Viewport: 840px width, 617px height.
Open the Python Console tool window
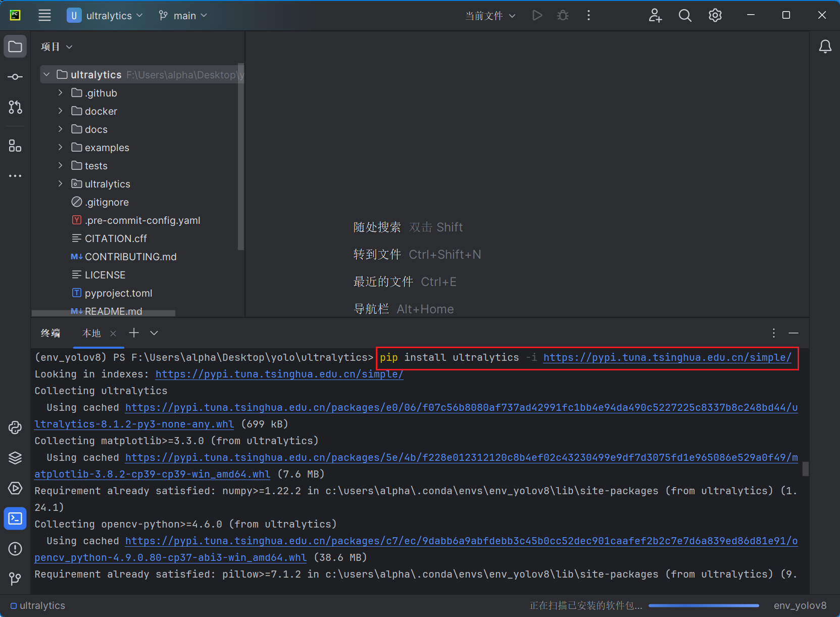[15, 428]
